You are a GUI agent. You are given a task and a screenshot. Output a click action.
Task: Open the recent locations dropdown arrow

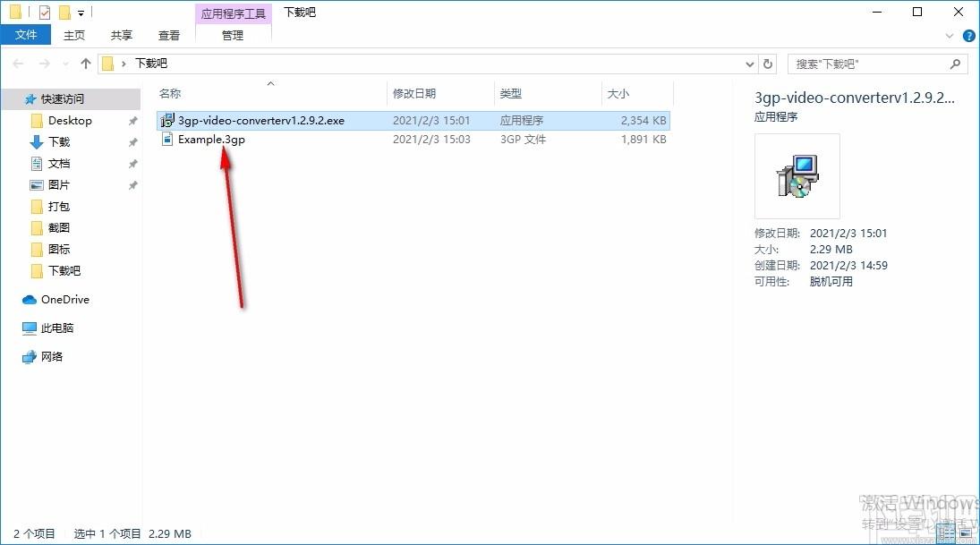coord(65,64)
